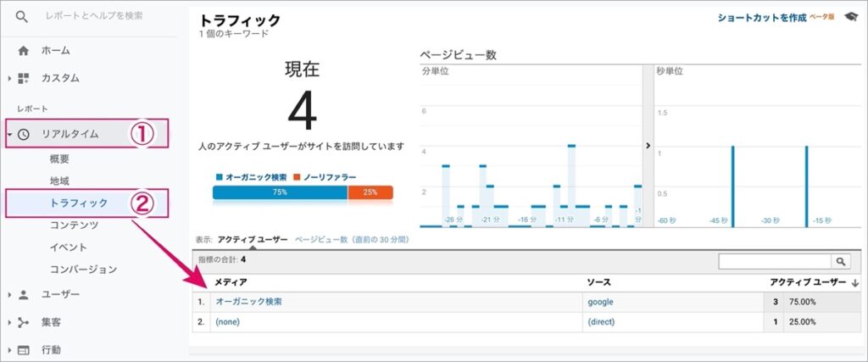The width and height of the screenshot is (868, 362).
Task: Switch to アクティブ ユーザー view tab
Action: [253, 240]
